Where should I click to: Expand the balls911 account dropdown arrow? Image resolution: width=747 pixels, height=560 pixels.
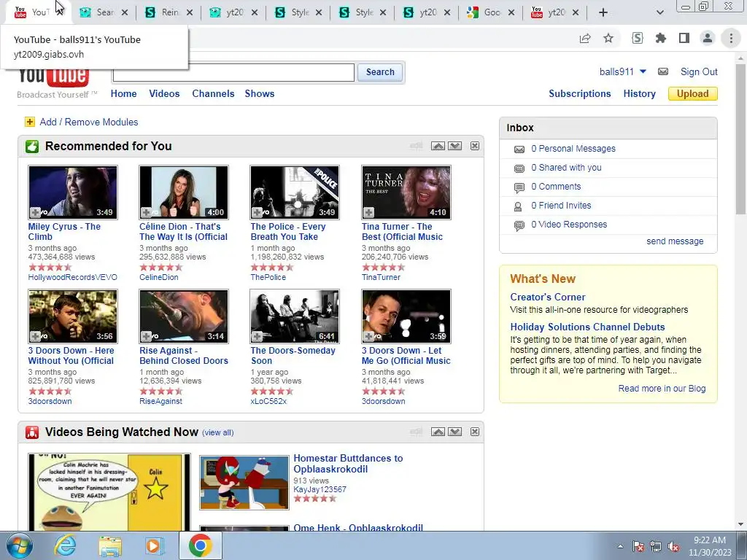[x=643, y=72]
